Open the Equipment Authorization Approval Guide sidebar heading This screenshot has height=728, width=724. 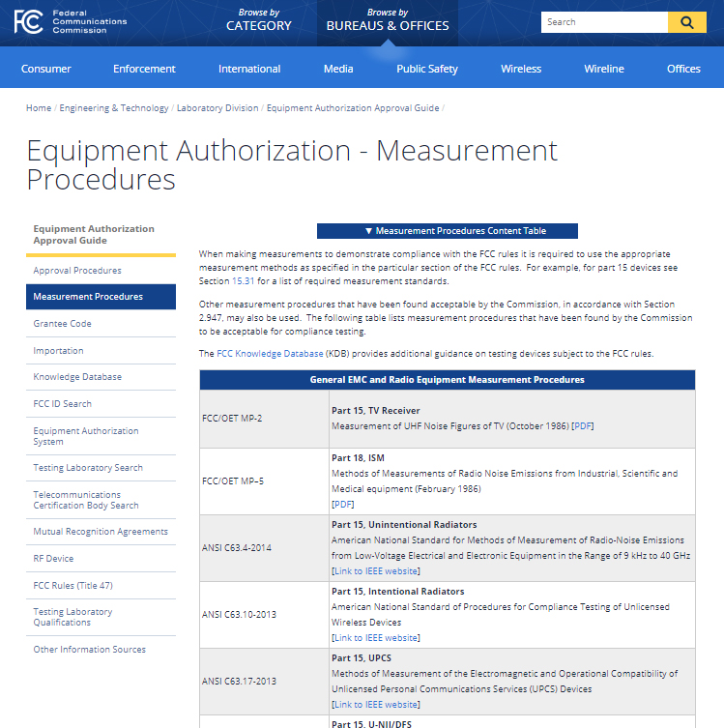pyautogui.click(x=94, y=235)
